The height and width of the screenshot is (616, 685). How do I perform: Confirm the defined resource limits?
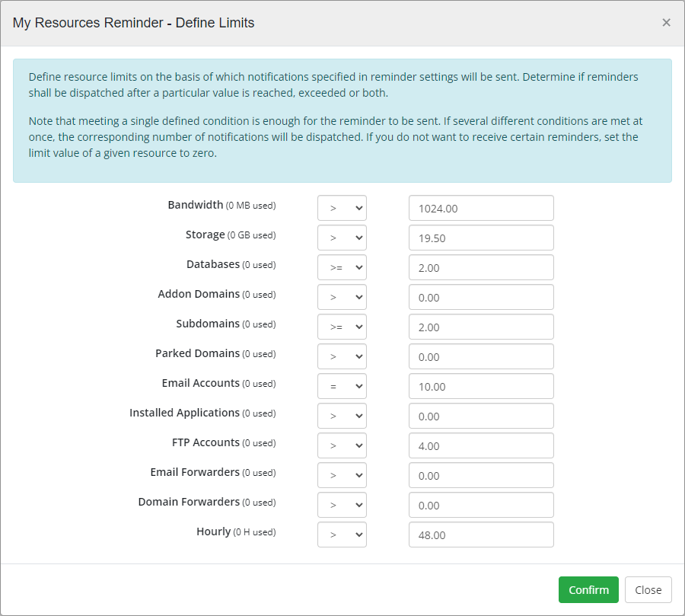tap(588, 589)
